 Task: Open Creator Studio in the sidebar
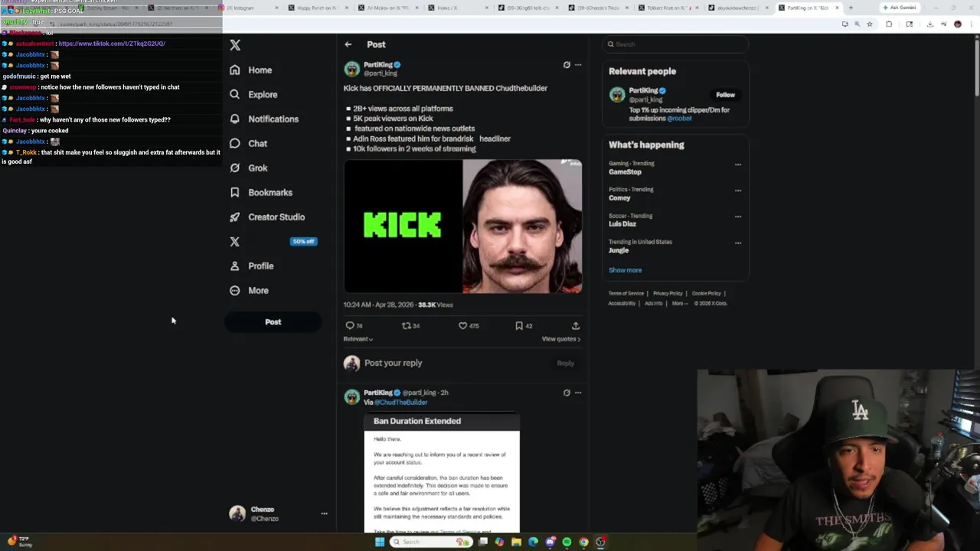267,217
